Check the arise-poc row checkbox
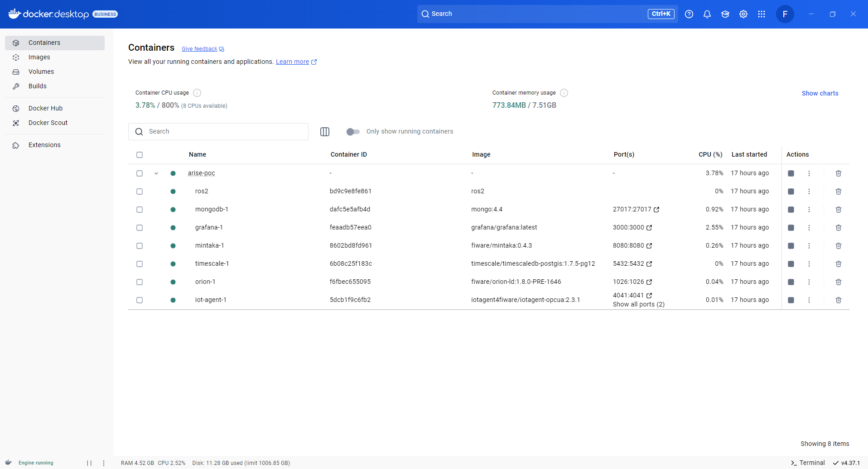868x469 pixels. (x=140, y=173)
